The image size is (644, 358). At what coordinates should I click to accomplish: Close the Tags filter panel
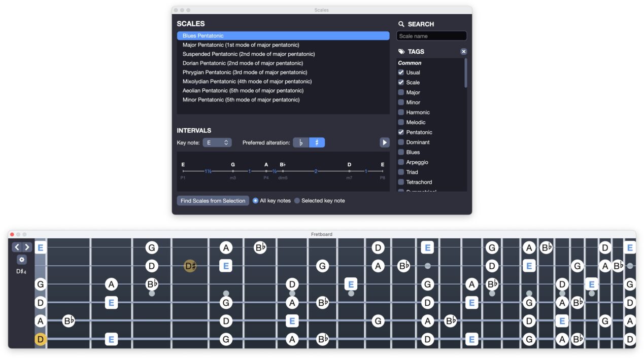pyautogui.click(x=463, y=51)
